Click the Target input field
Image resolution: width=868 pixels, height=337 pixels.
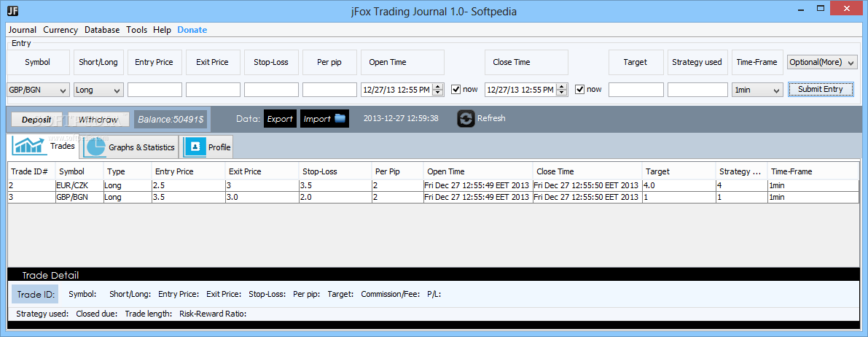click(636, 90)
